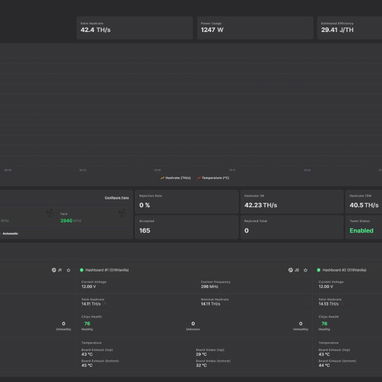This screenshot has height=382, width=382.
Task: Click the power icon beside Hashboard #1 title
Action: click(x=69, y=270)
